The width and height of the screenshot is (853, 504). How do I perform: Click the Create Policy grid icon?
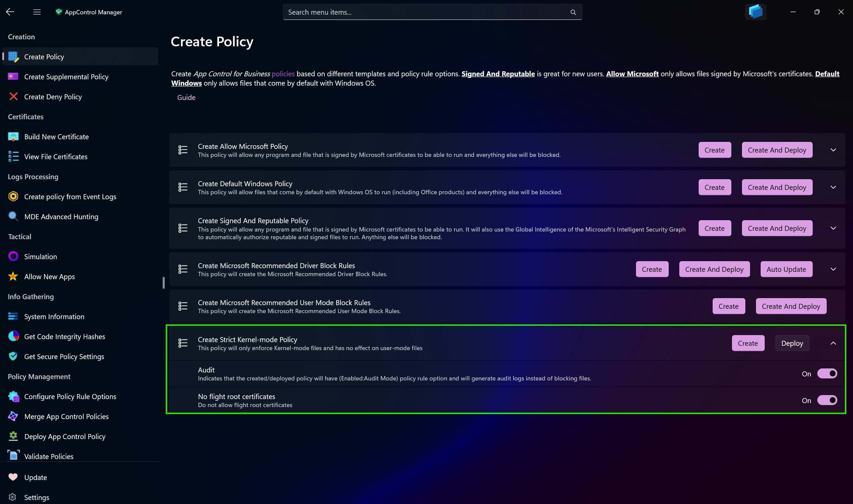click(x=13, y=57)
